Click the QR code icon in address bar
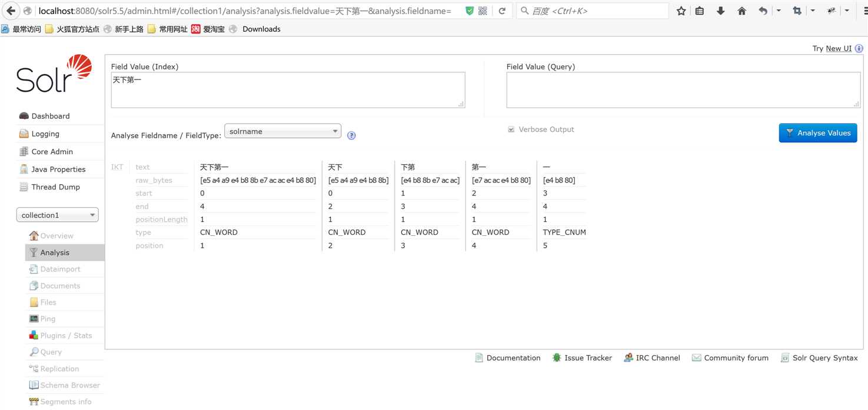Image resolution: width=868 pixels, height=410 pixels. click(483, 11)
